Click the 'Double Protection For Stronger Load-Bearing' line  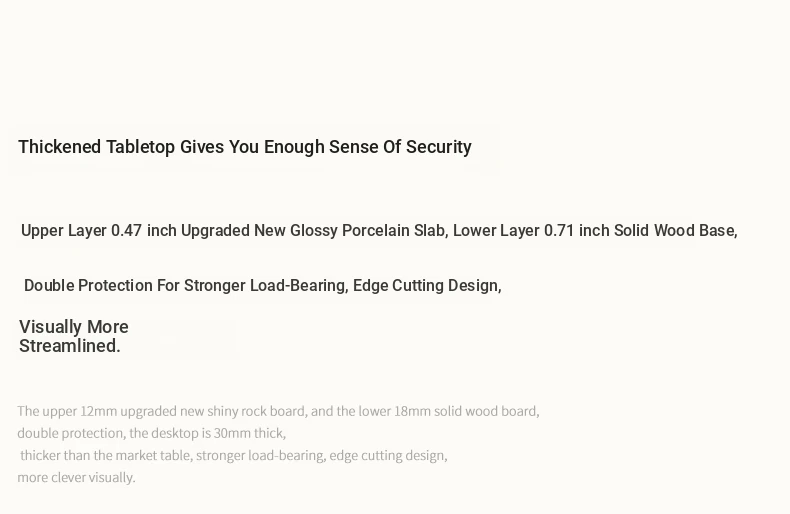click(x=186, y=286)
